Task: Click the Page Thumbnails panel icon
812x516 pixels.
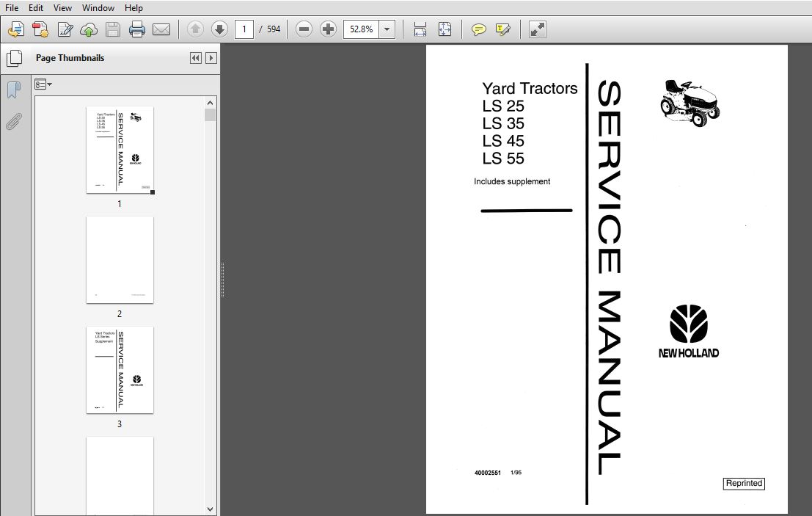Action: [x=14, y=58]
